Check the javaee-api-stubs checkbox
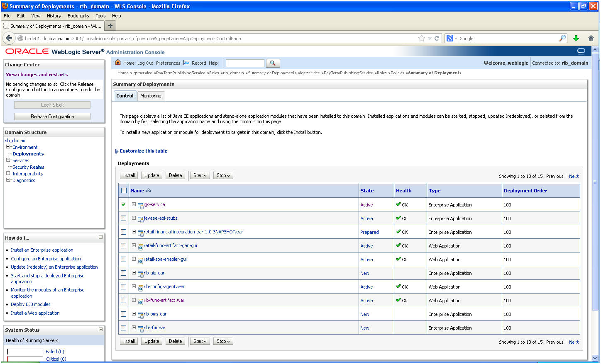The image size is (601, 364). pyautogui.click(x=124, y=218)
